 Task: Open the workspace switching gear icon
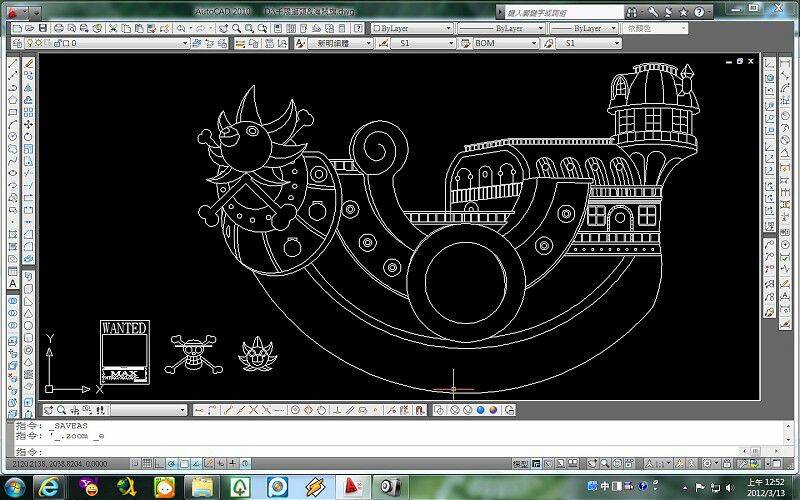point(707,464)
